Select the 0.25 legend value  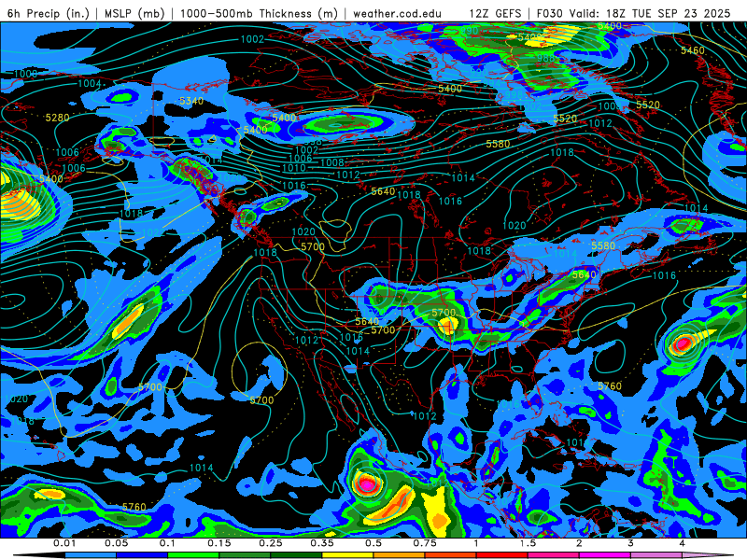tap(271, 543)
